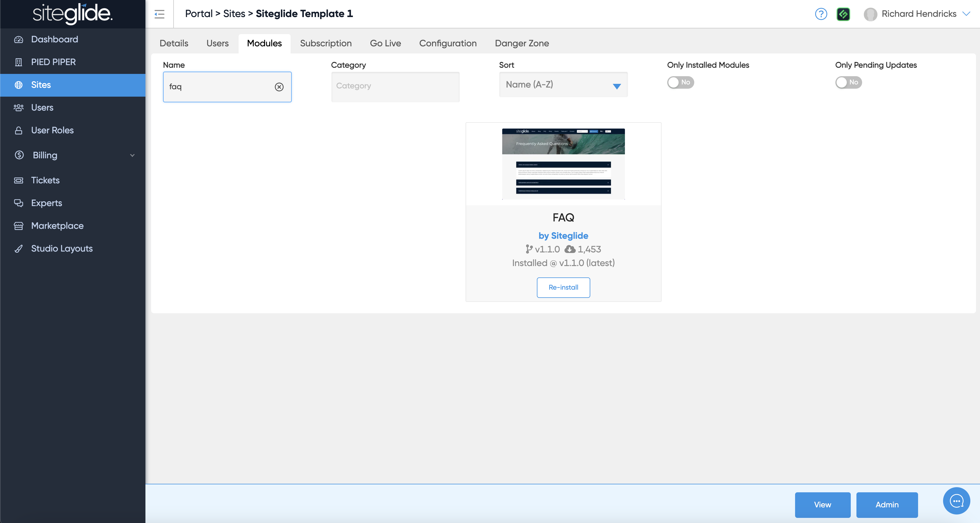Screen dimensions: 980x523
Task: Click the Studio Layouts brush icon
Action: click(x=19, y=248)
